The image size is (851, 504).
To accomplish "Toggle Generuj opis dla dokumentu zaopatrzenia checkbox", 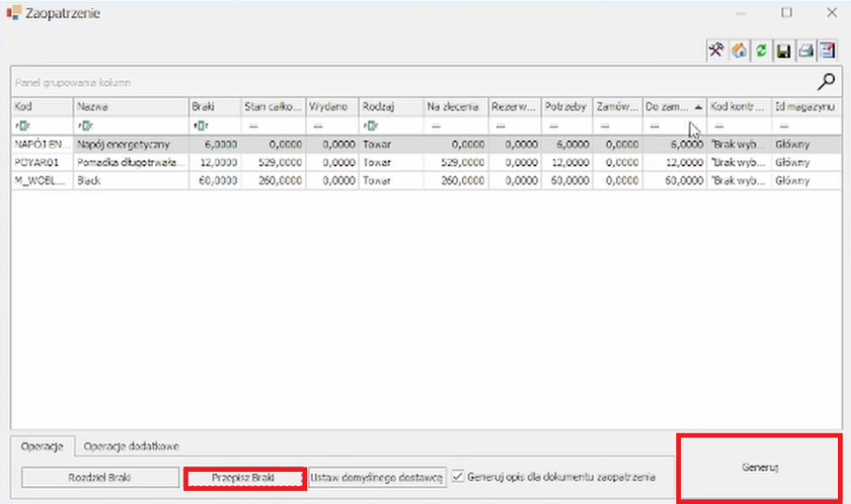I will (x=457, y=477).
